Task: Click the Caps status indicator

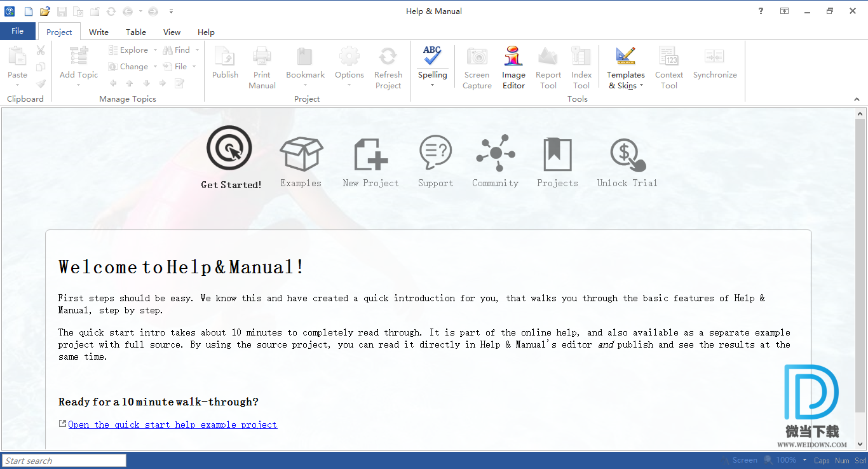Action: 822,461
